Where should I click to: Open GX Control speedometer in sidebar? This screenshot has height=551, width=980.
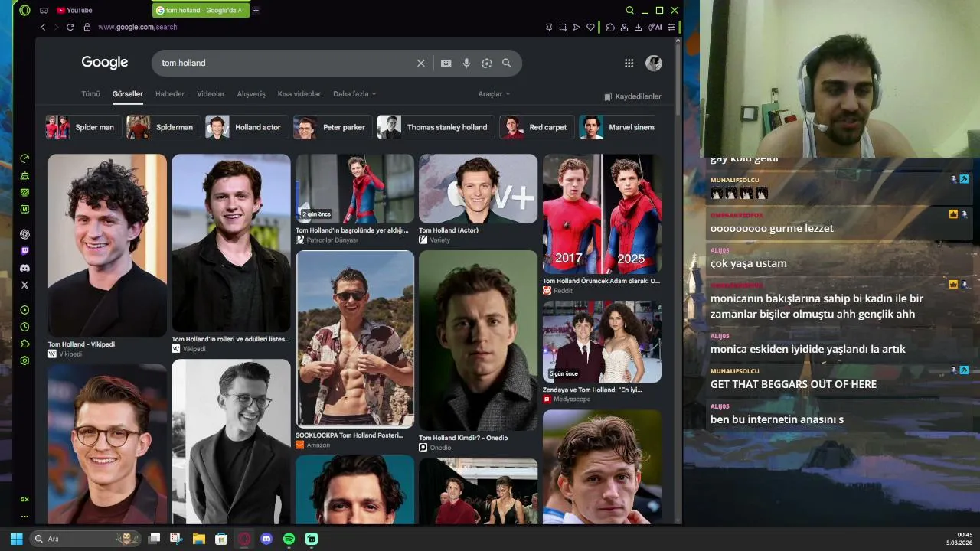click(24, 158)
